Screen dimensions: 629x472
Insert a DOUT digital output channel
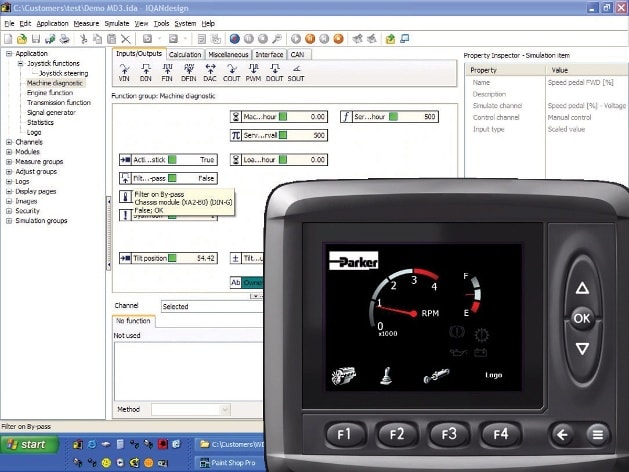(274, 73)
